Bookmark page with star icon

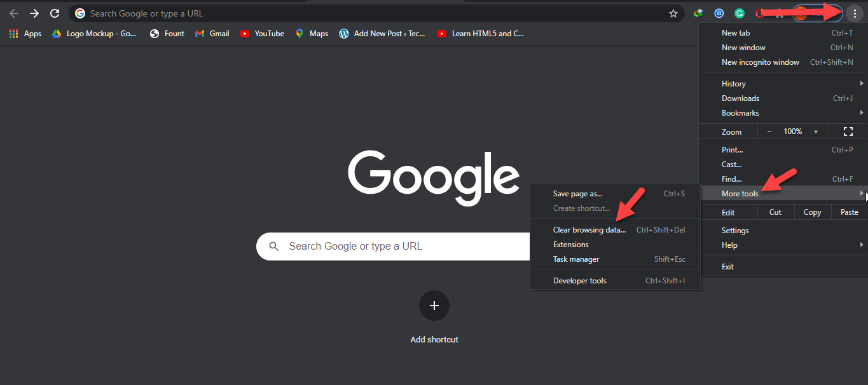[x=673, y=13]
